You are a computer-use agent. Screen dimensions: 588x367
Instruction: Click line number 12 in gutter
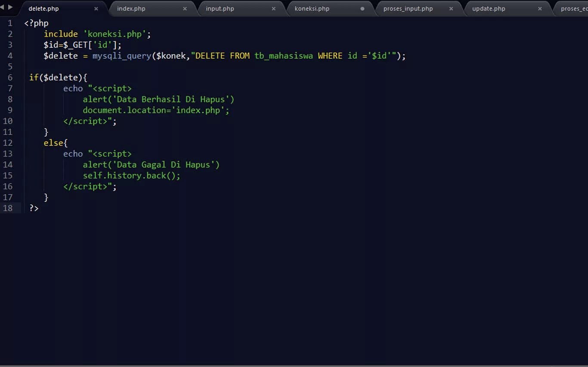[x=8, y=143]
